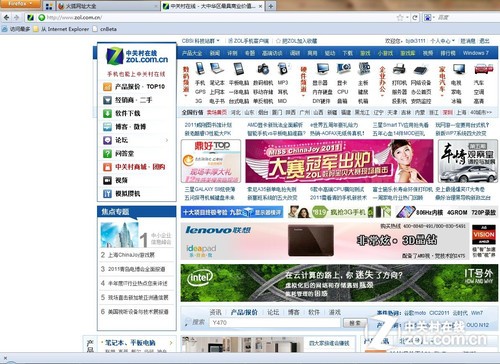This screenshot has height=364, width=500.
Task: Go back with the browser back arrow
Action: tap(7, 18)
